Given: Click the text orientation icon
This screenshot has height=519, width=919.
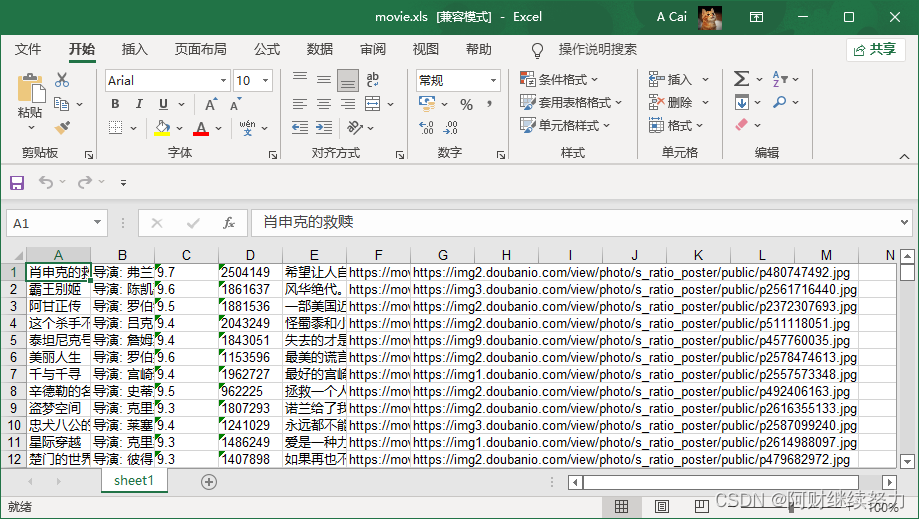Looking at the screenshot, I should click(x=355, y=128).
